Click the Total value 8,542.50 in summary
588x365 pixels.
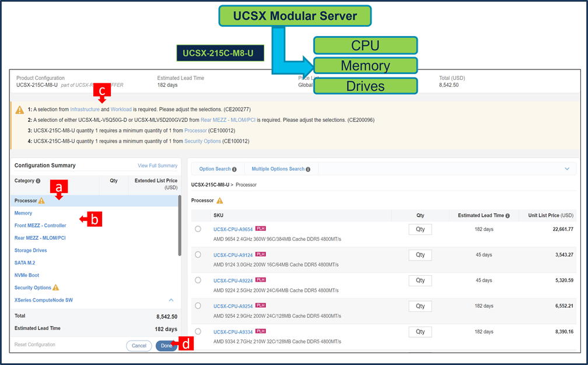(x=167, y=317)
